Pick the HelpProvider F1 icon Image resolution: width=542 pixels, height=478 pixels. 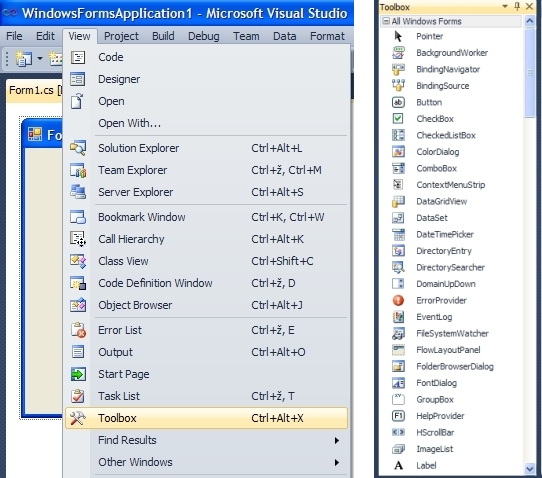point(398,416)
